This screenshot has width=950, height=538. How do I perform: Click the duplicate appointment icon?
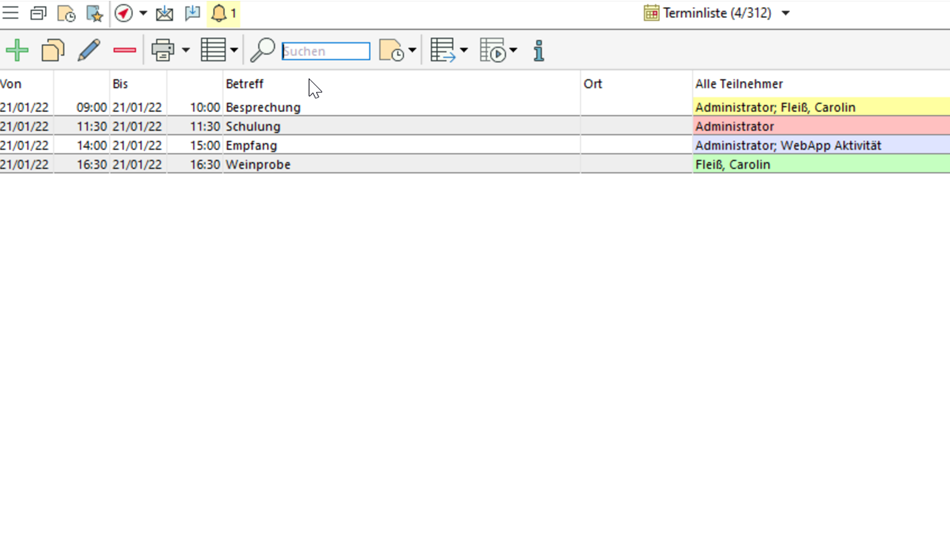pos(53,50)
